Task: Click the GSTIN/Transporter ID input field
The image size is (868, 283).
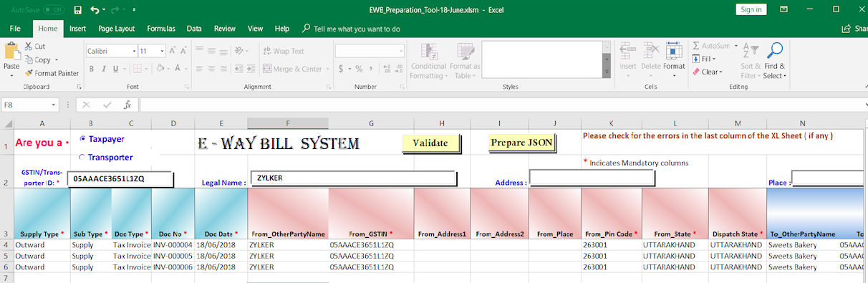Action: [120, 178]
